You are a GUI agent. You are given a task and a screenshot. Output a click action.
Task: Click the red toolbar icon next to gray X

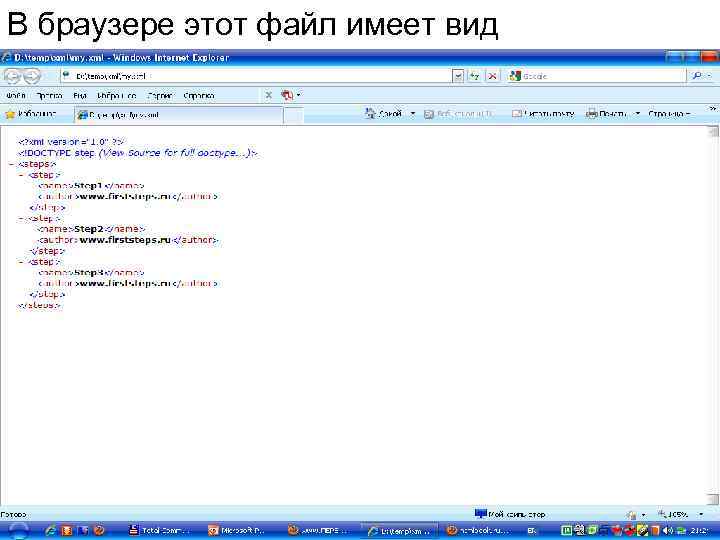[287, 95]
